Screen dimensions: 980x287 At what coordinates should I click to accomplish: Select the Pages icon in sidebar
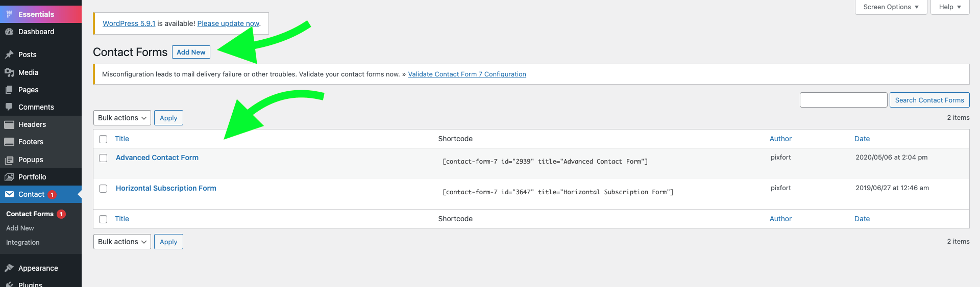(9, 90)
